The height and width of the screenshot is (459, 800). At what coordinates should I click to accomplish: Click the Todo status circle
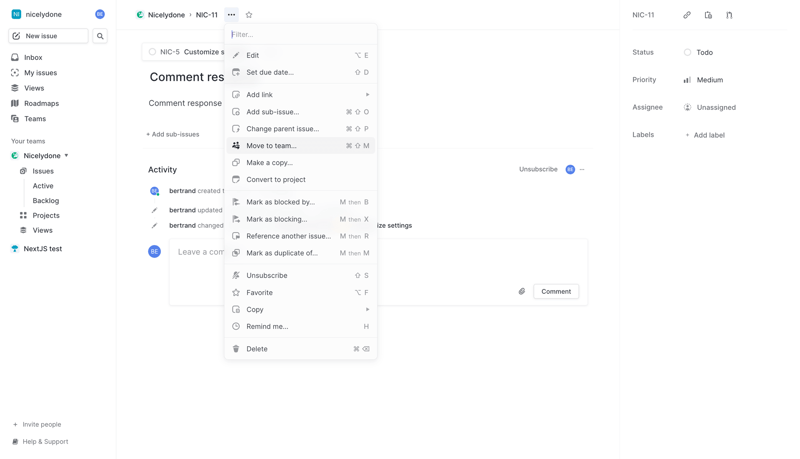(x=688, y=52)
